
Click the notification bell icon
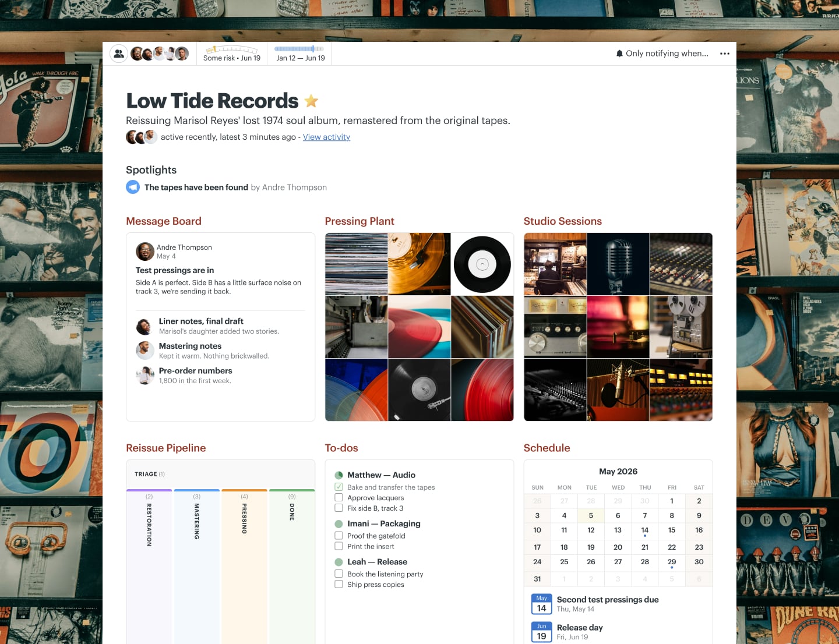point(619,54)
